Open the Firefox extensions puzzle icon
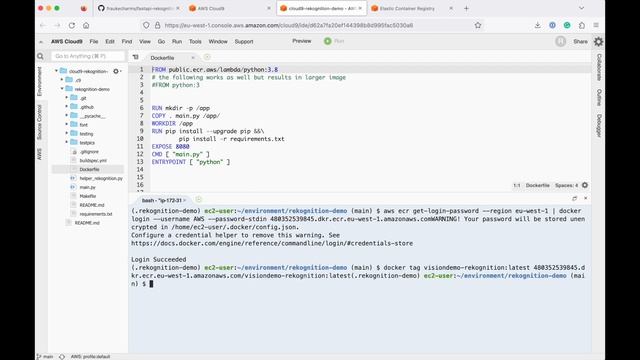 [x=582, y=25]
